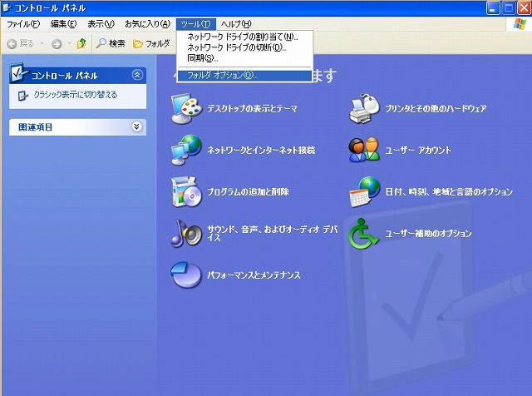Choose ネットワーク ドライブの割り当て(N) menu entry

click(x=244, y=37)
